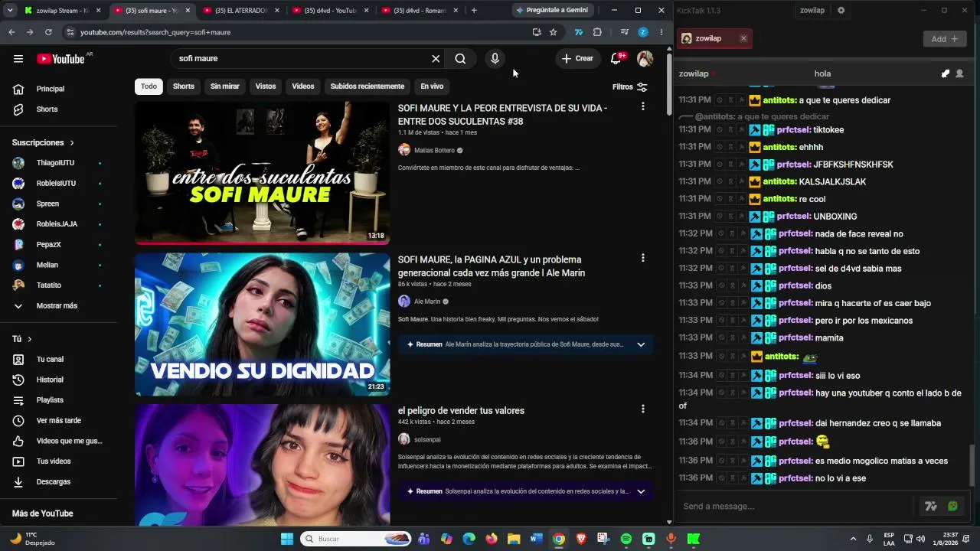Select the 'Shorts' filter chip
Viewport: 980px width, 551px height.
point(184,86)
